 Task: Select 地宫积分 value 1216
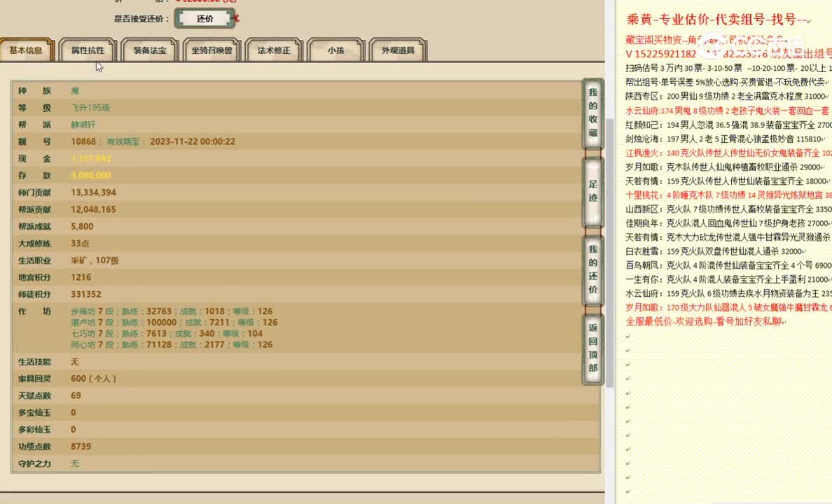(81, 277)
